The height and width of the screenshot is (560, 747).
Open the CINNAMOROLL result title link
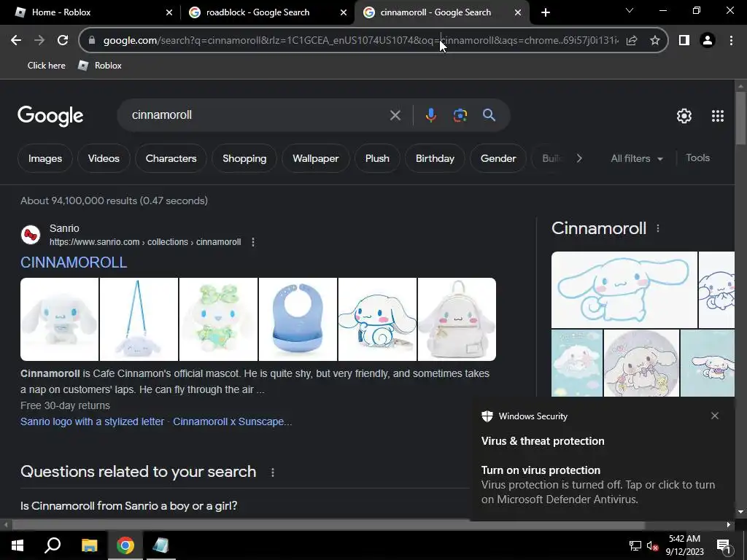coord(74,262)
